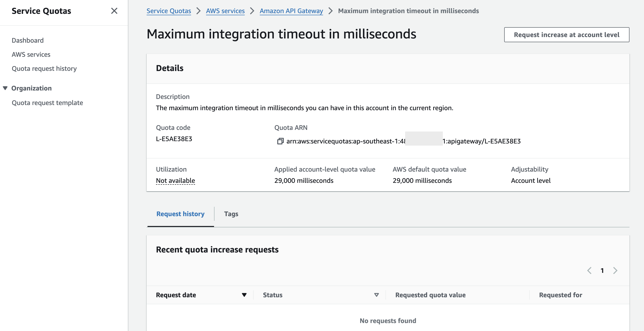Close the Service Quotas side panel
Viewport: 644px width, 331px height.
click(x=114, y=11)
